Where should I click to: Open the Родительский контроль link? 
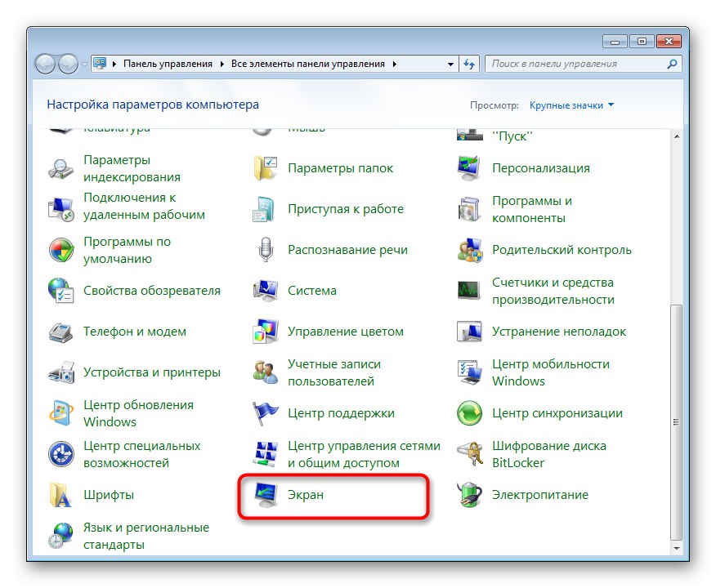tap(562, 250)
